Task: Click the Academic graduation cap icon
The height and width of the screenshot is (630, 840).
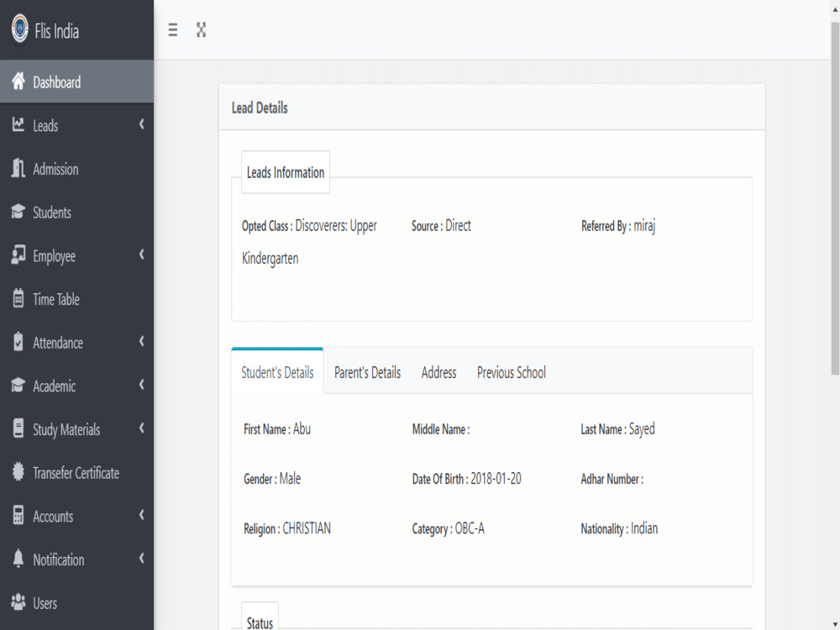Action: 18,386
